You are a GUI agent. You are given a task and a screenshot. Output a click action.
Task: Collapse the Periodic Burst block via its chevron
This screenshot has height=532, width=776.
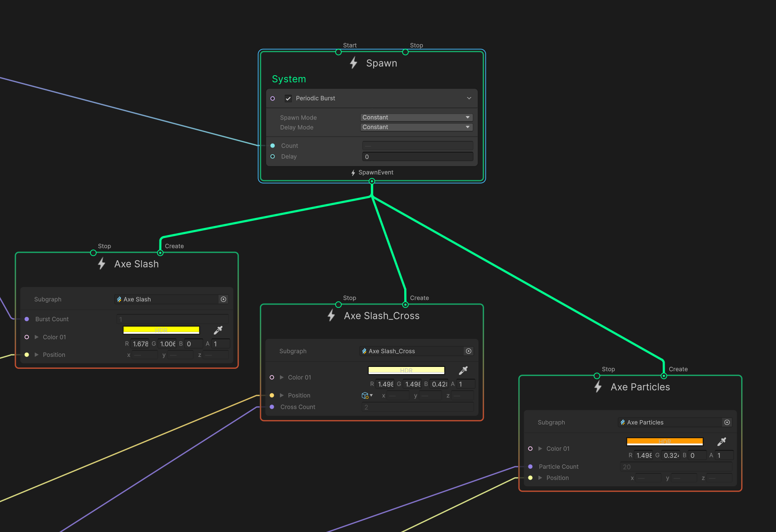[469, 98]
